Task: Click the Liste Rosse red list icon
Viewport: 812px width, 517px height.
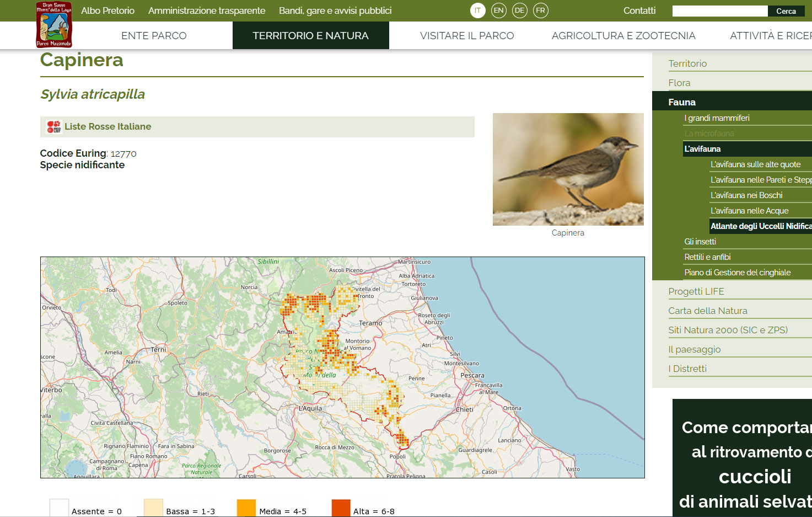Action: (53, 127)
